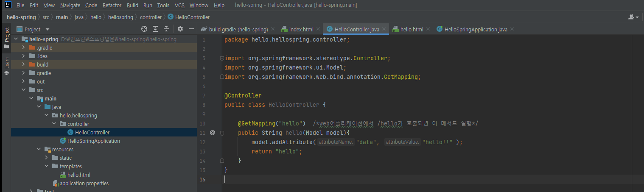Click HelloController in the breadcrumb bar
The height and width of the screenshot is (192, 644).
point(189,17)
